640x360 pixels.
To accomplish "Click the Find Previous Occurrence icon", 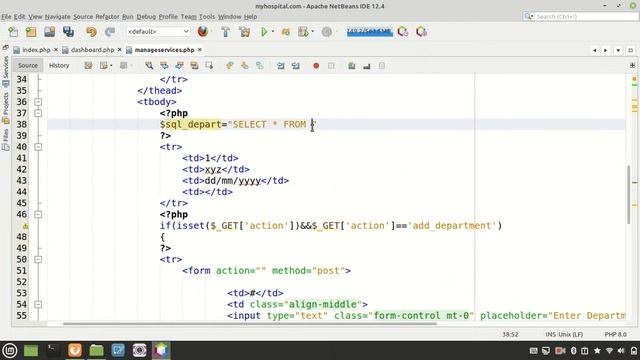I will (x=164, y=66).
